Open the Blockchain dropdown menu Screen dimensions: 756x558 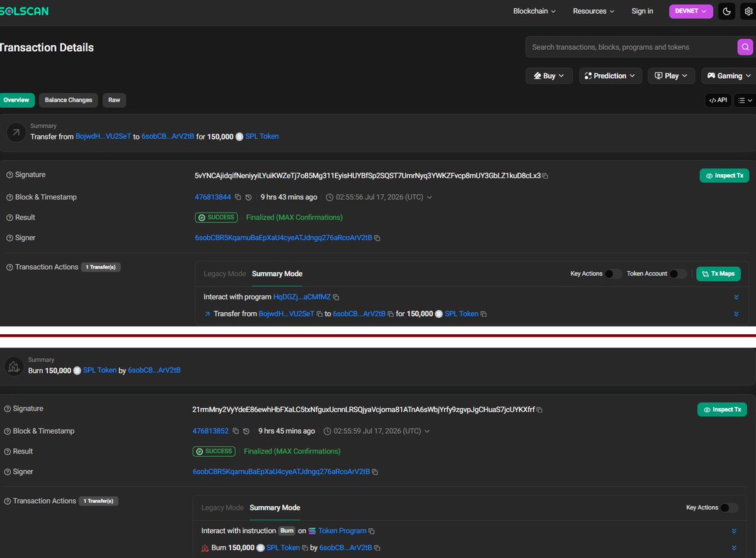534,11
